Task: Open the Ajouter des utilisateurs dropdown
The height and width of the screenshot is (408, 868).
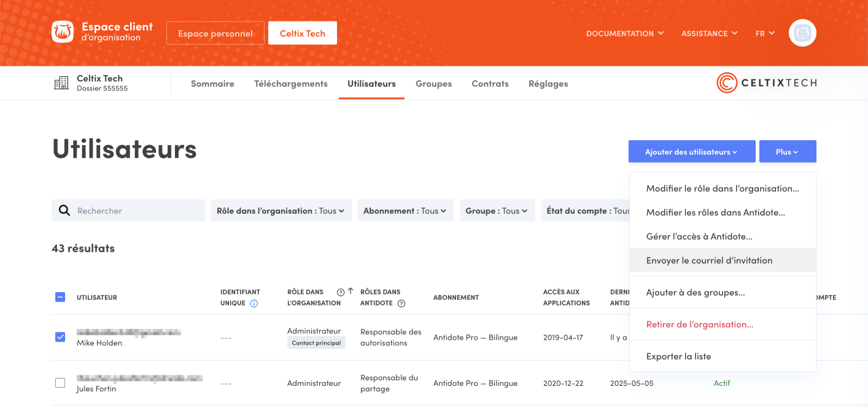Action: coord(691,152)
